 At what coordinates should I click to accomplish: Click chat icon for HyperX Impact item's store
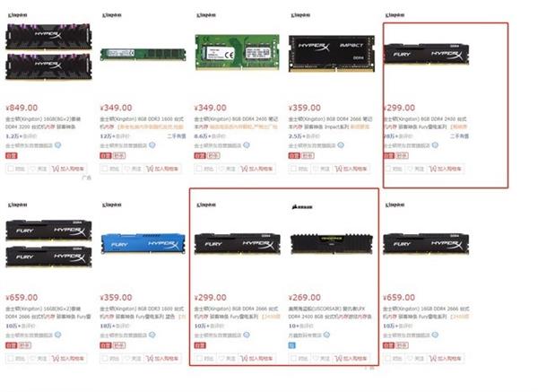click(341, 145)
